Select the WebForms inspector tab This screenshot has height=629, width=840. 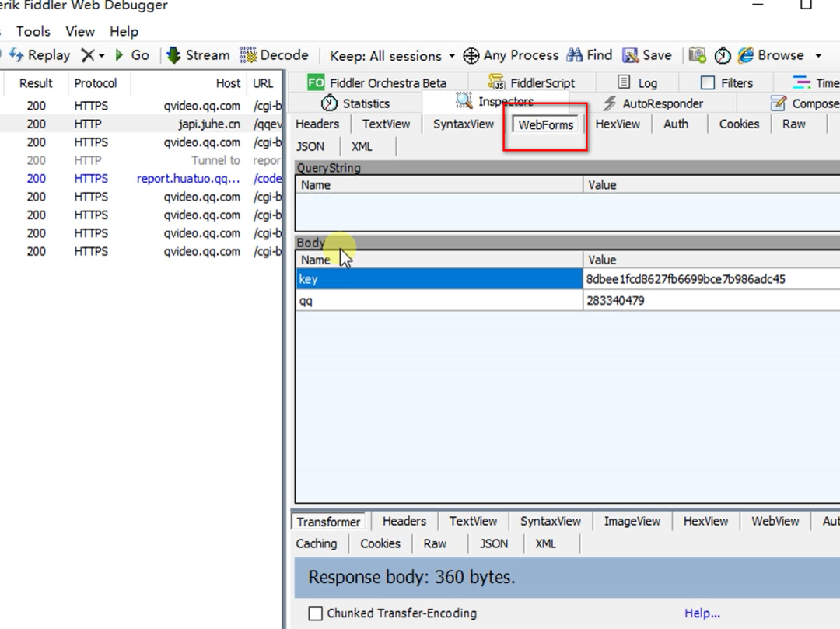(546, 124)
